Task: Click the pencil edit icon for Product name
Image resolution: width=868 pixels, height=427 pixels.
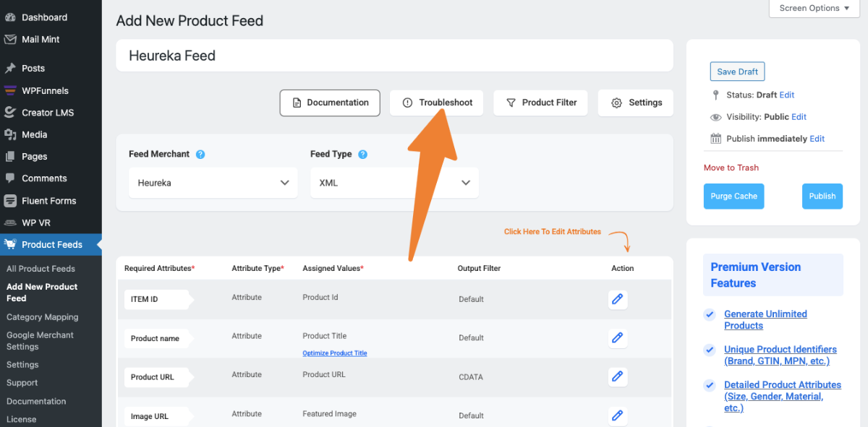Action: pyautogui.click(x=617, y=337)
